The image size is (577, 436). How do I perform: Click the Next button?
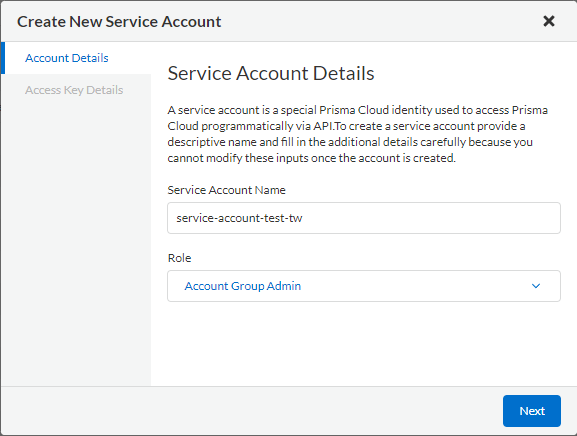point(532,411)
